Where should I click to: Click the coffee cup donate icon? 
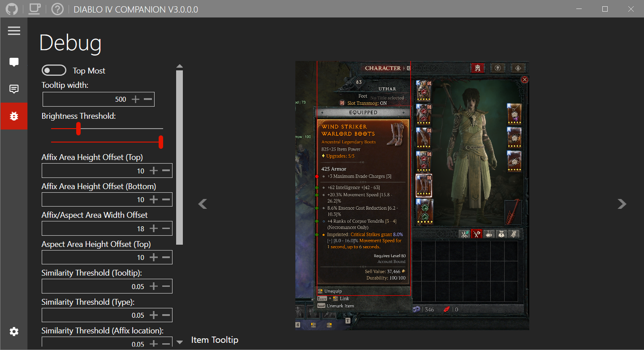click(35, 9)
